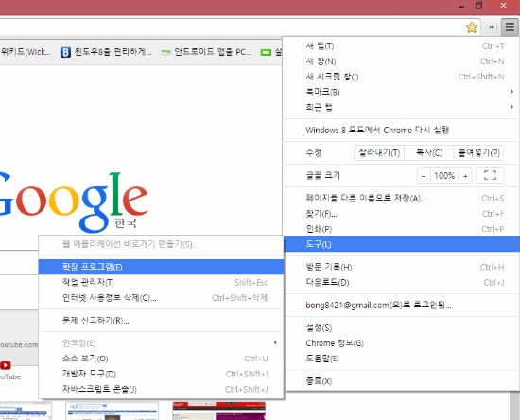Viewport: 520px width, 420px height.
Task: Open 설정(S)
Action: 401,327
